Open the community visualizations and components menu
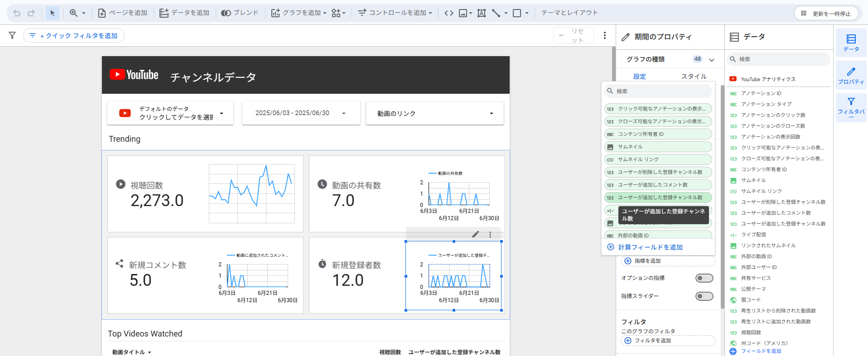 click(x=338, y=13)
